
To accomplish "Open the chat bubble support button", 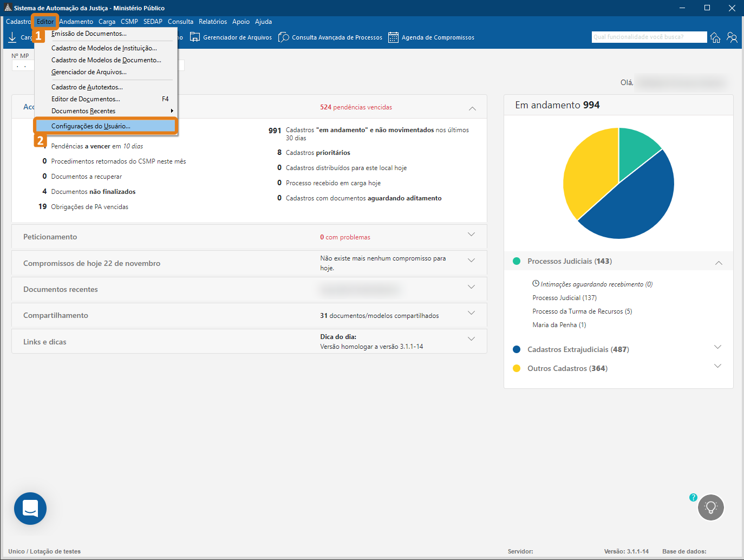I will point(30,509).
